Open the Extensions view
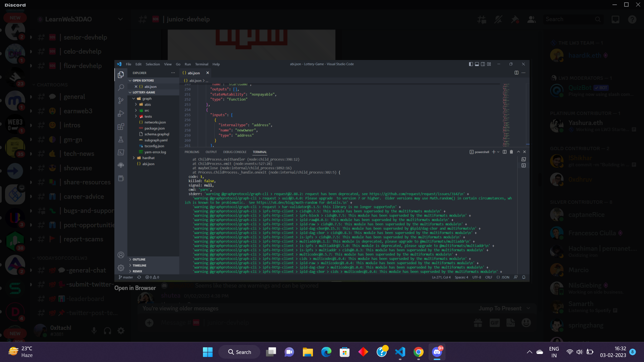The image size is (644, 362). click(121, 126)
